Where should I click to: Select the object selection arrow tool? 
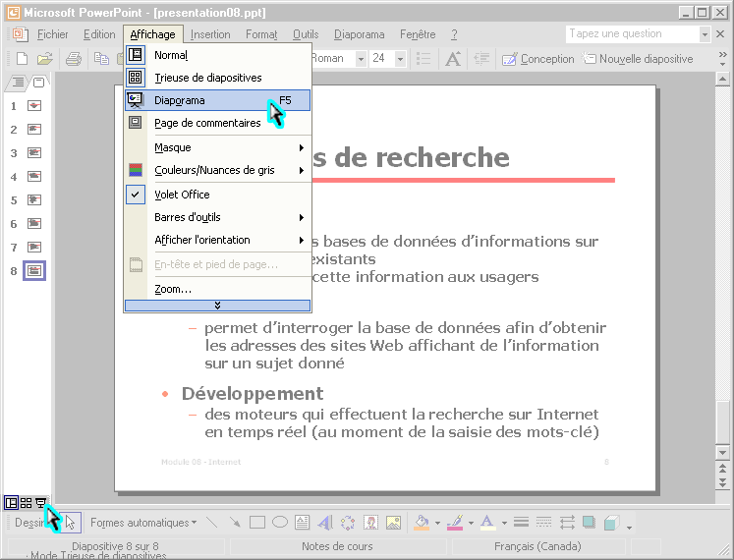70,523
